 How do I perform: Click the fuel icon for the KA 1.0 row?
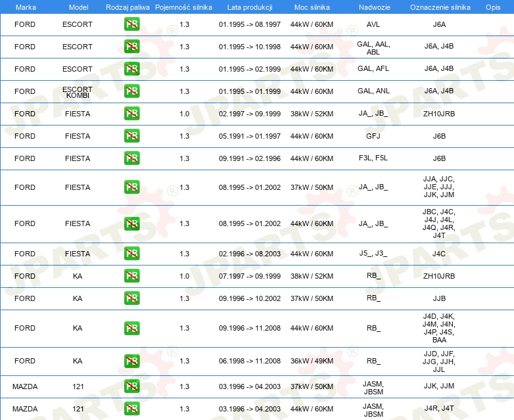pyautogui.click(x=131, y=276)
